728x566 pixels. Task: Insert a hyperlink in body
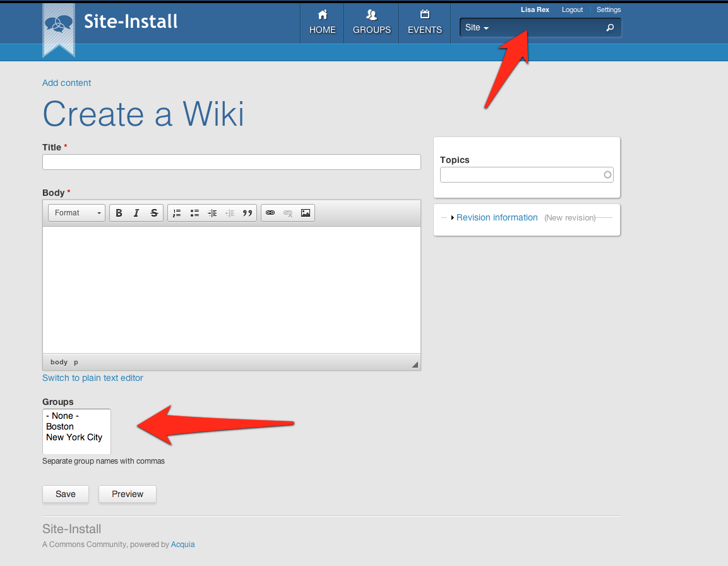[x=270, y=213]
